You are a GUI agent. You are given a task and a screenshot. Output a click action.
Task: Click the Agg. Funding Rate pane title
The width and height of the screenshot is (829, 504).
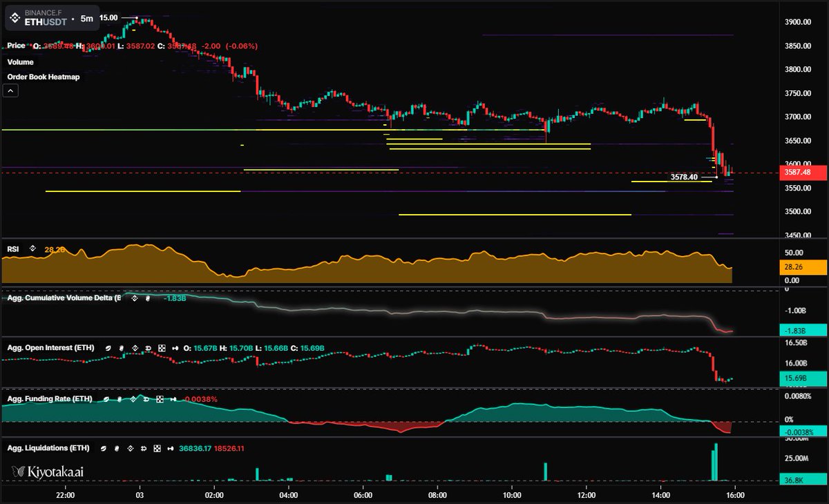point(48,398)
